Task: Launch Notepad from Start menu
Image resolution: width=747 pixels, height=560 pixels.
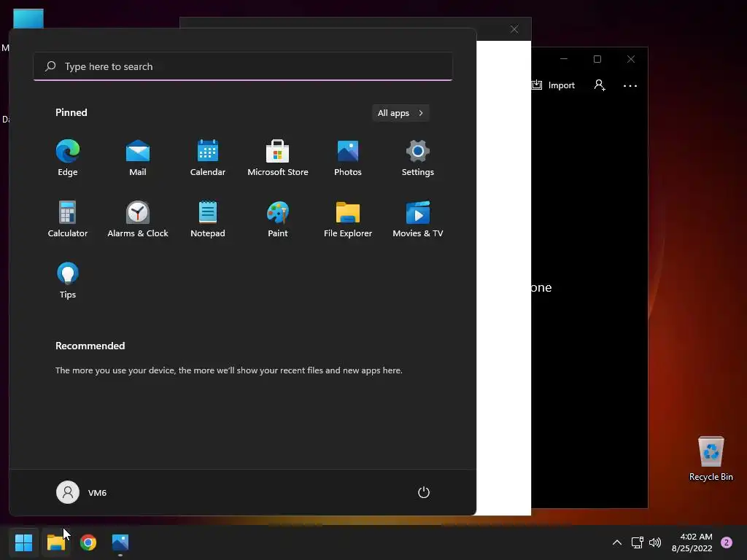Action: click(x=208, y=219)
